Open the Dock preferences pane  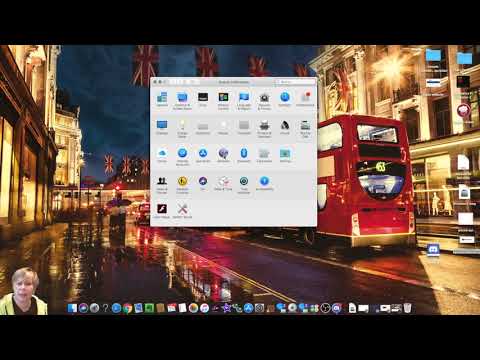(x=203, y=97)
